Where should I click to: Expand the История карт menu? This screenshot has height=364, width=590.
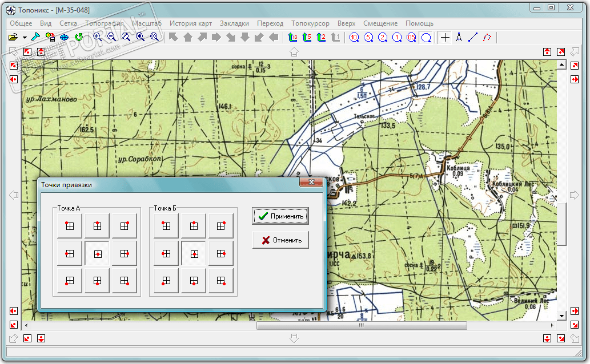coord(190,23)
